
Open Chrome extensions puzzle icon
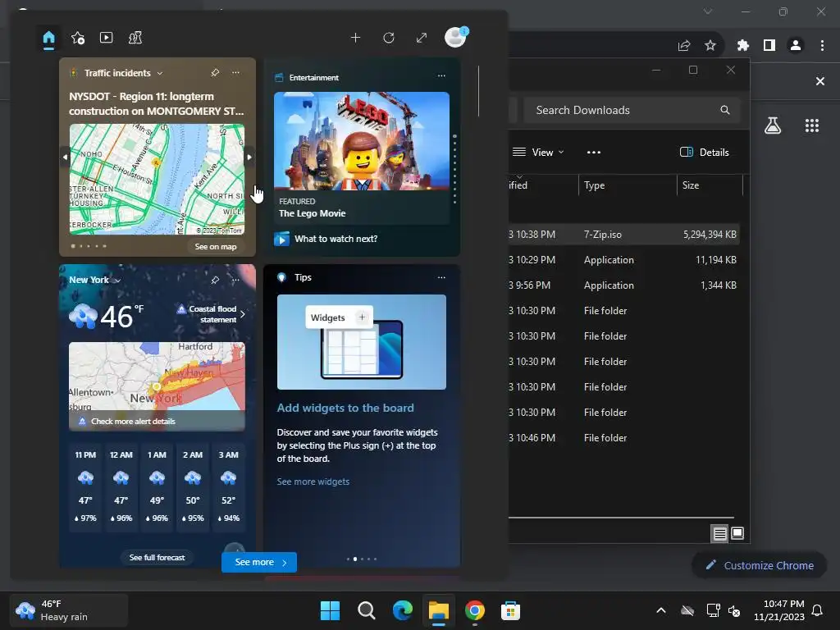743,46
